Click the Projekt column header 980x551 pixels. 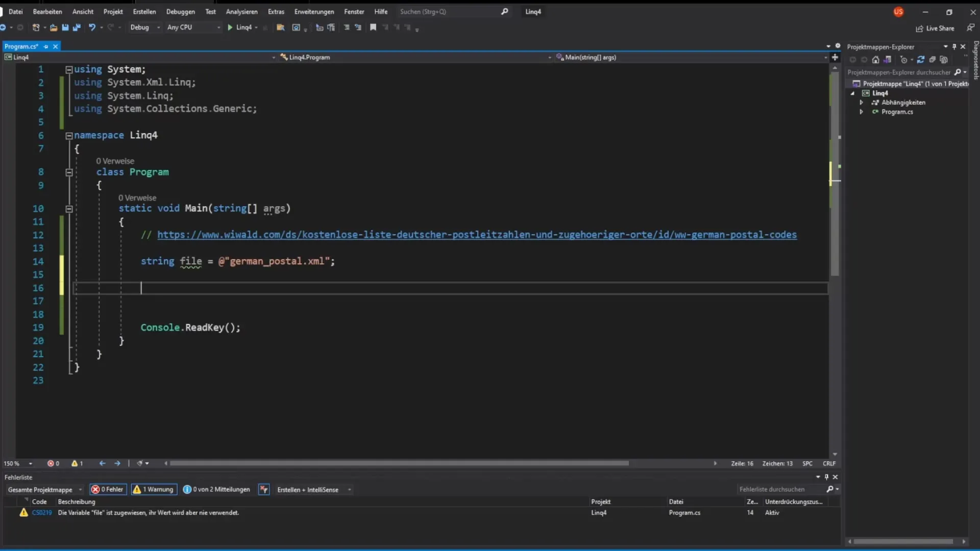[601, 502]
